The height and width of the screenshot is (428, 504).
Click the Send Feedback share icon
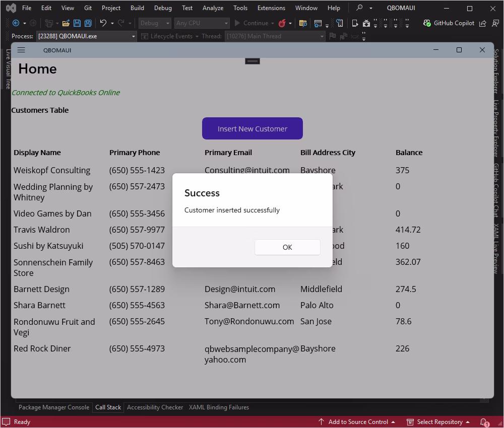[482, 23]
